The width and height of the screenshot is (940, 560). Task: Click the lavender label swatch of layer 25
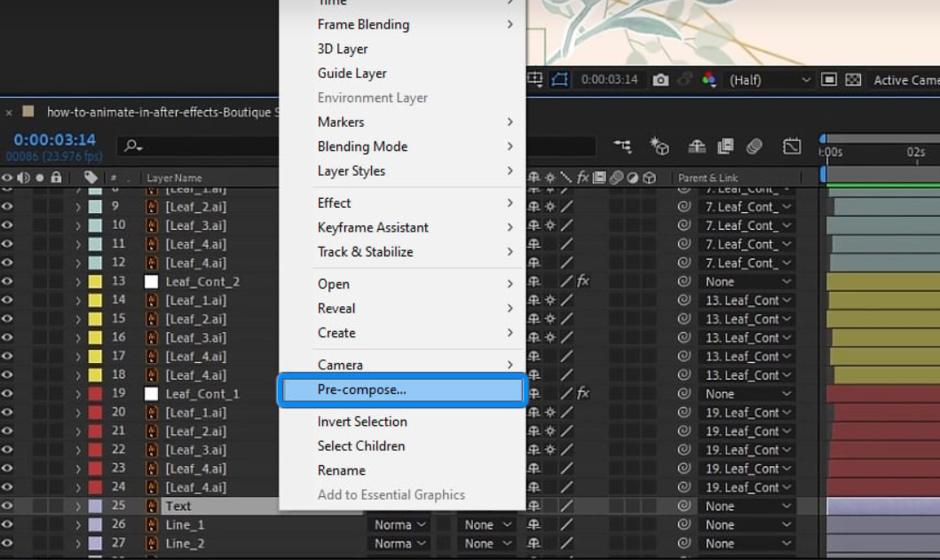coord(95,506)
